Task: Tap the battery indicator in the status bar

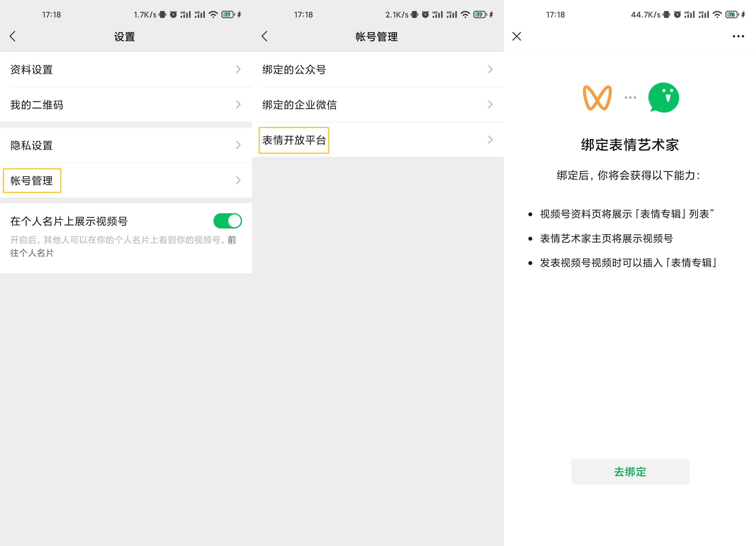Action: [x=228, y=14]
